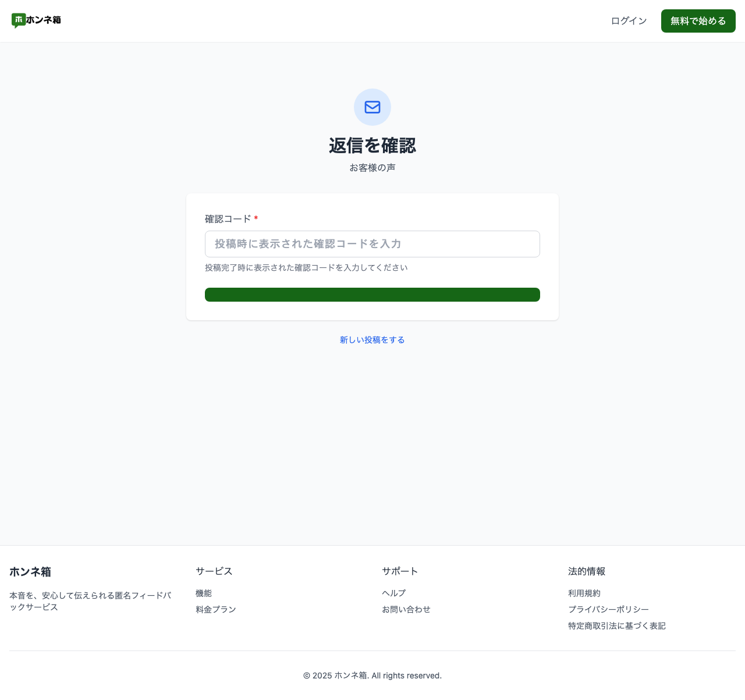
Task: Click the 返信を確認 page heading
Action: [372, 146]
